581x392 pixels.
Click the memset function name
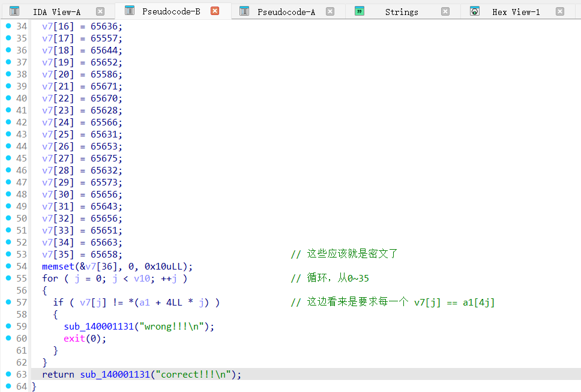(58, 266)
